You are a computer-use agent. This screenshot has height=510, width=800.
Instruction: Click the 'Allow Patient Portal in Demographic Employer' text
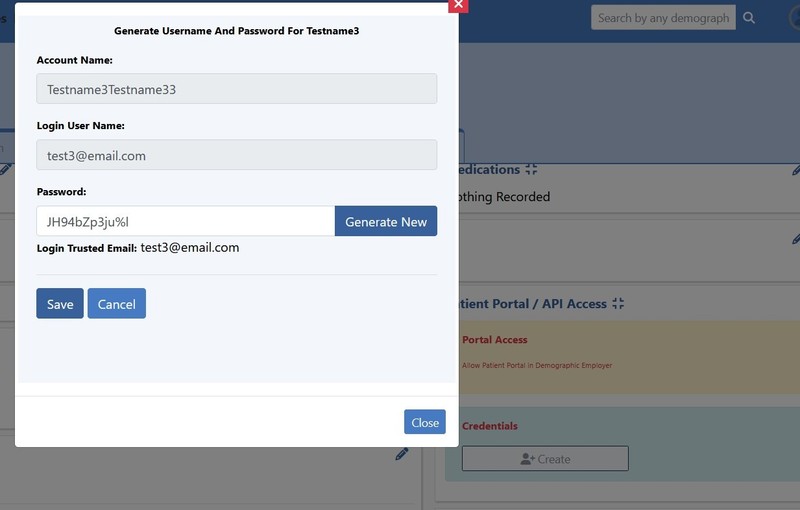(537, 365)
